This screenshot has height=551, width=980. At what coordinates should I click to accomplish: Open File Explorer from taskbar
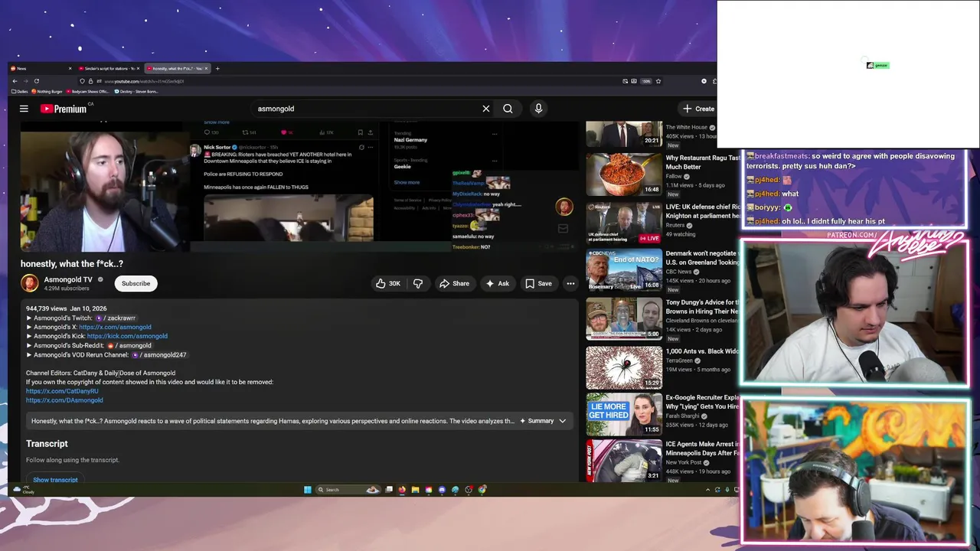click(x=415, y=490)
